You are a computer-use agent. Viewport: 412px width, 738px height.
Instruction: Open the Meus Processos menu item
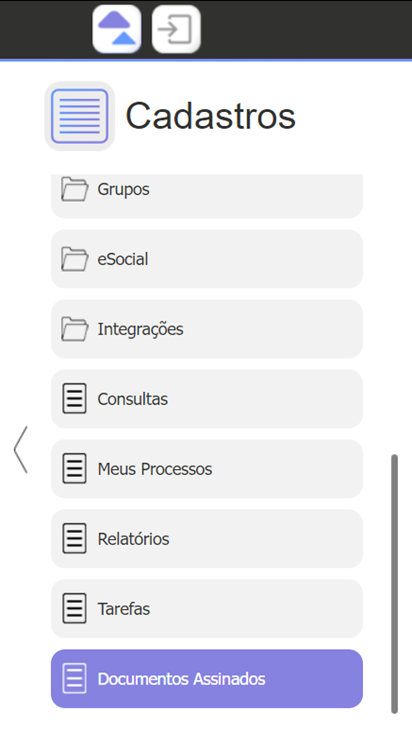tap(207, 469)
